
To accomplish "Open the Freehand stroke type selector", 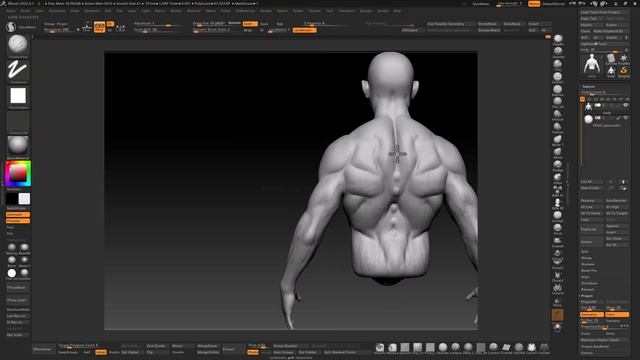I will [18, 70].
